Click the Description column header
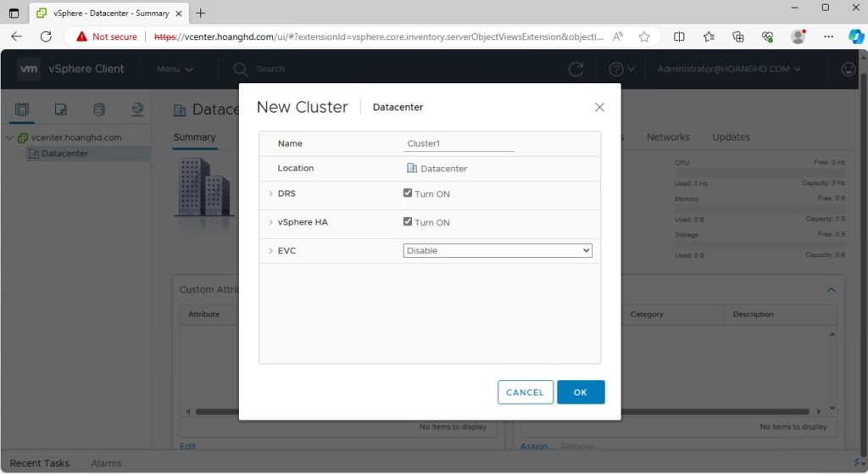The width and height of the screenshot is (868, 474). tap(753, 314)
